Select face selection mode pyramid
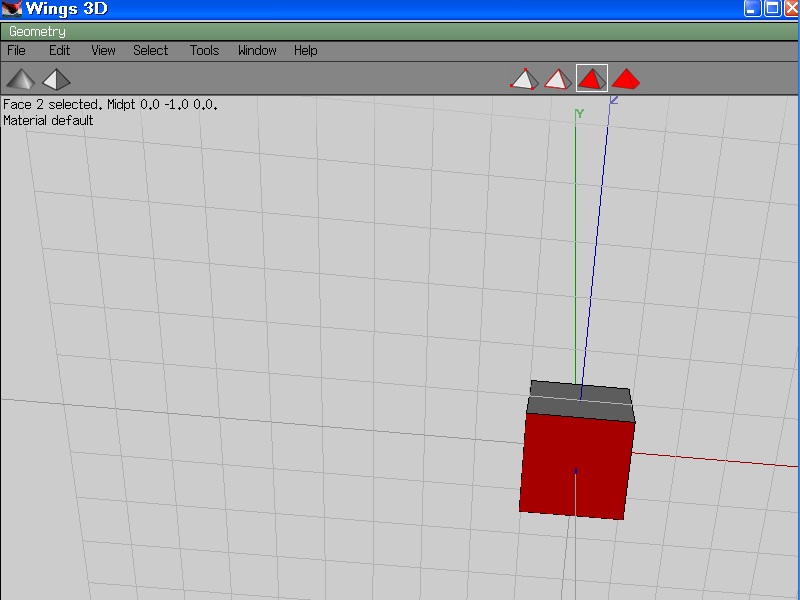800x600 pixels. click(592, 78)
